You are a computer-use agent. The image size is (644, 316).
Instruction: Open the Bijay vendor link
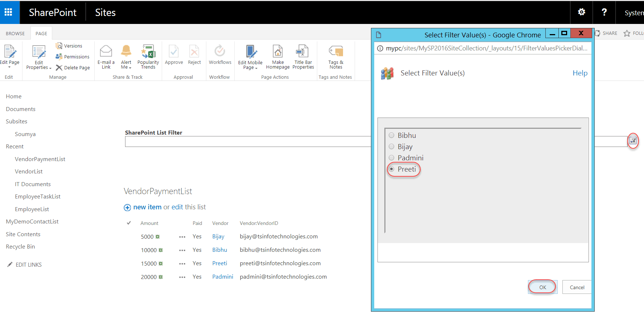(x=218, y=237)
